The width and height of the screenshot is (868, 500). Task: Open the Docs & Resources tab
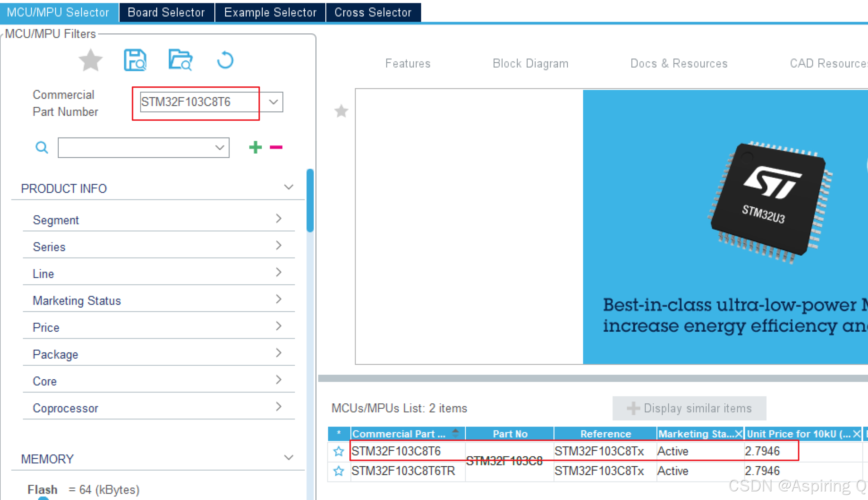(679, 63)
